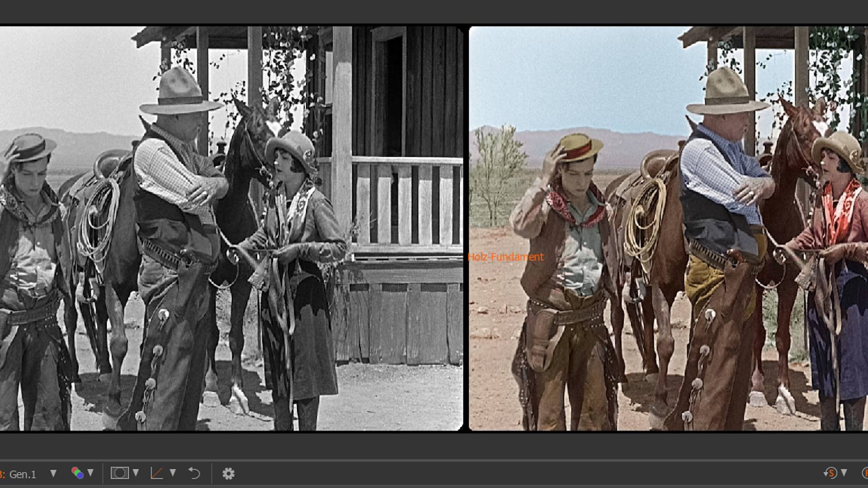The height and width of the screenshot is (488, 868).
Task: Click the partially visible orange circled icon
Action: (864, 473)
